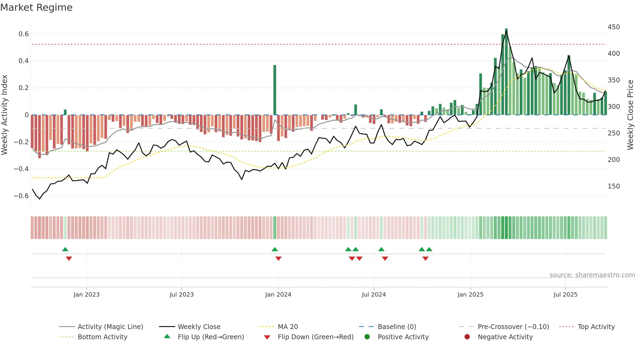Click the first red flip-down triangle before Jan 2023

[x=69, y=258]
